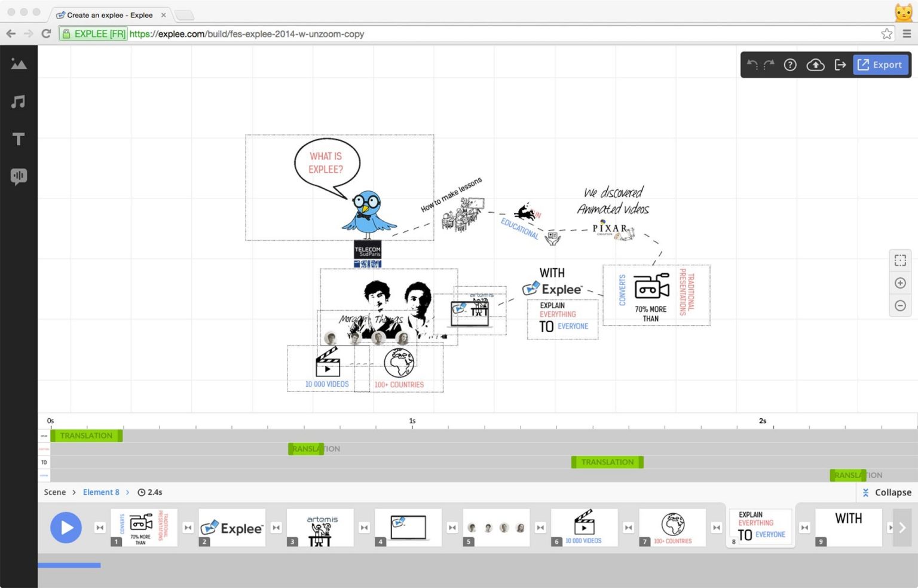Screen dimensions: 918x588
Task: Open the music panel in the sidebar
Action: tap(19, 102)
